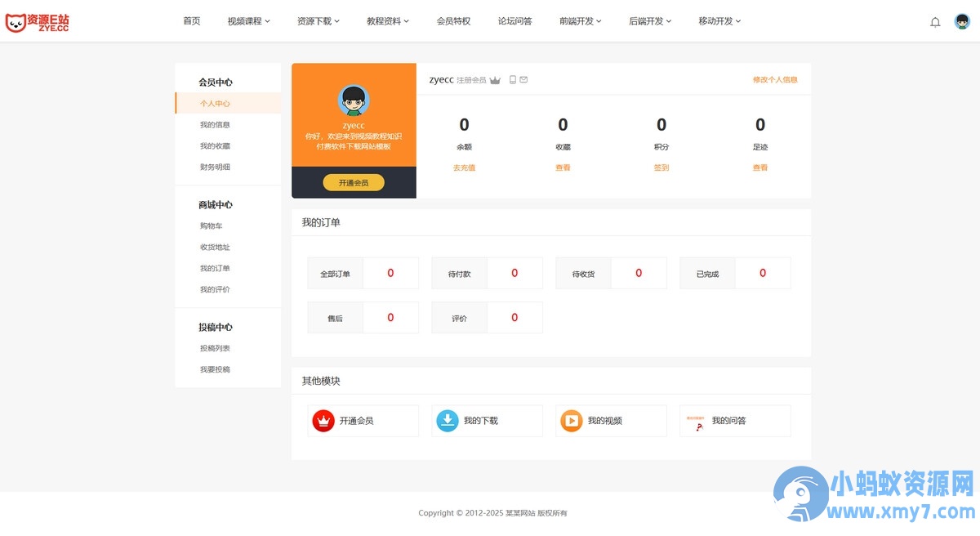The height and width of the screenshot is (536, 980).
Task: Open the 已完成 order box
Action: tap(736, 274)
